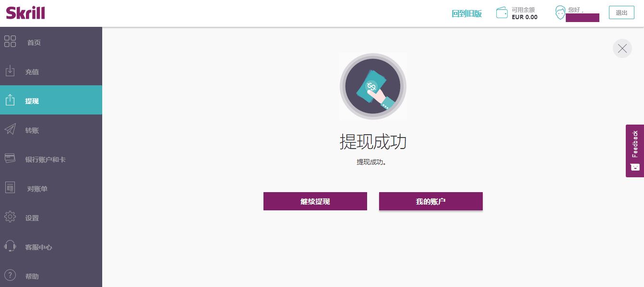Open 充值 menu item

[x=51, y=72]
